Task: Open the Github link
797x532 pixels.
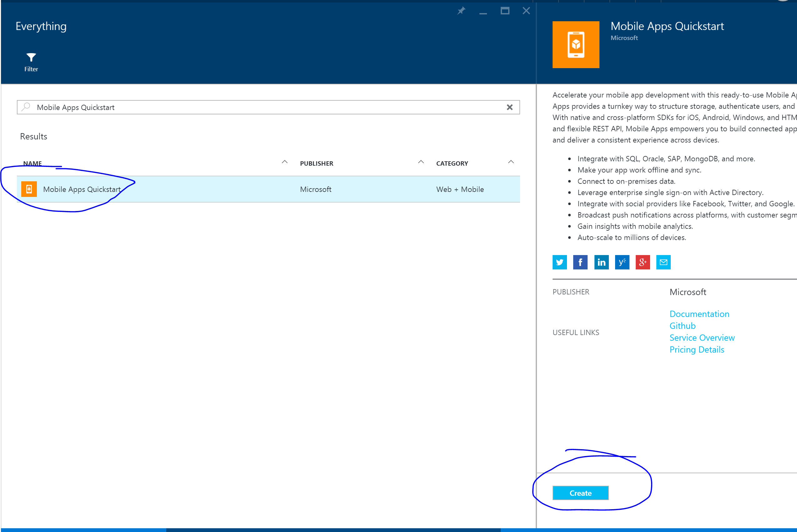Action: point(682,326)
